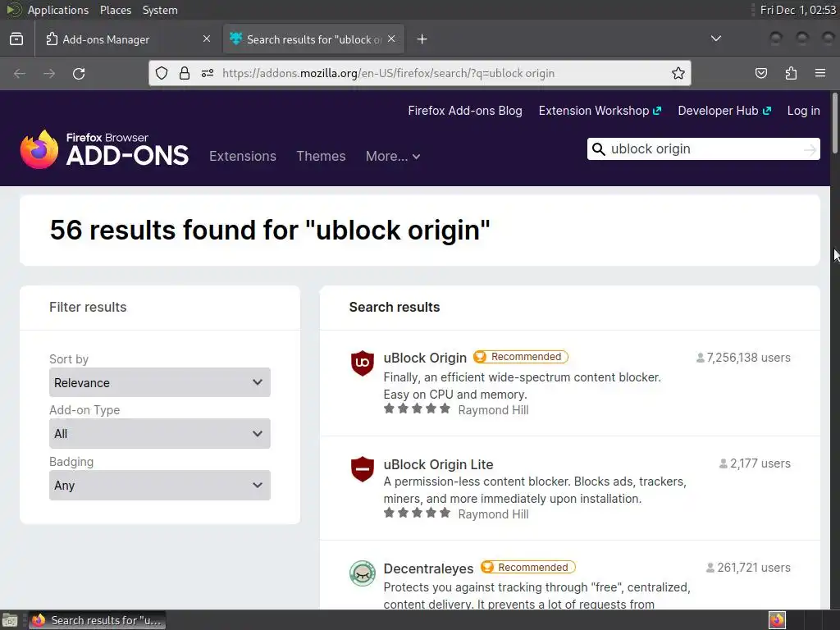
Task: Click the forward navigation arrow
Action: [49, 73]
